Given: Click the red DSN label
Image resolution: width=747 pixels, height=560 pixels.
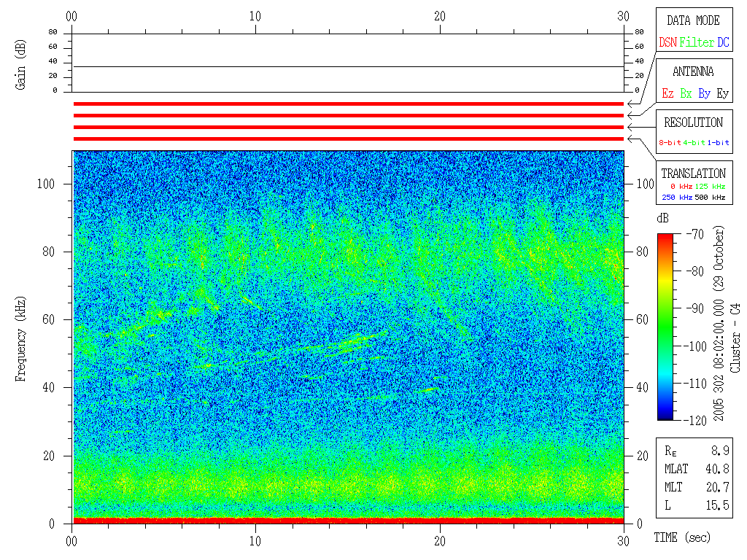Looking at the screenshot, I should [668, 42].
